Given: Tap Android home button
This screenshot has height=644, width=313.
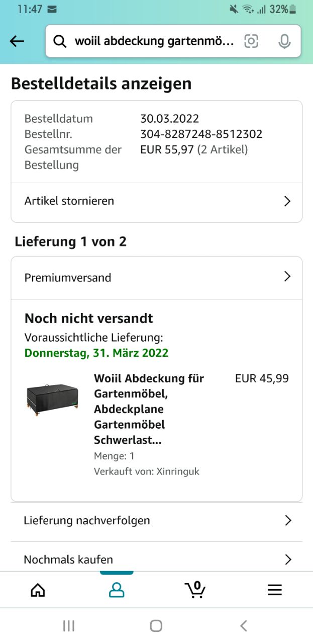Looking at the screenshot, I should (156, 625).
